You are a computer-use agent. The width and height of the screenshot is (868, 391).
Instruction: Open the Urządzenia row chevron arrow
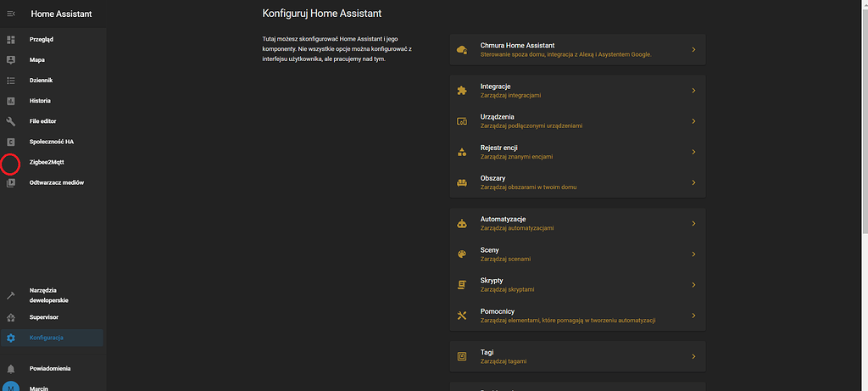coord(693,121)
